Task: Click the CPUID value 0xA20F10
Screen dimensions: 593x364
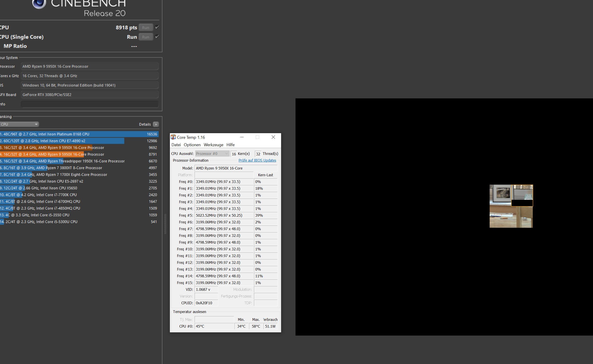Action: pyautogui.click(x=206, y=303)
